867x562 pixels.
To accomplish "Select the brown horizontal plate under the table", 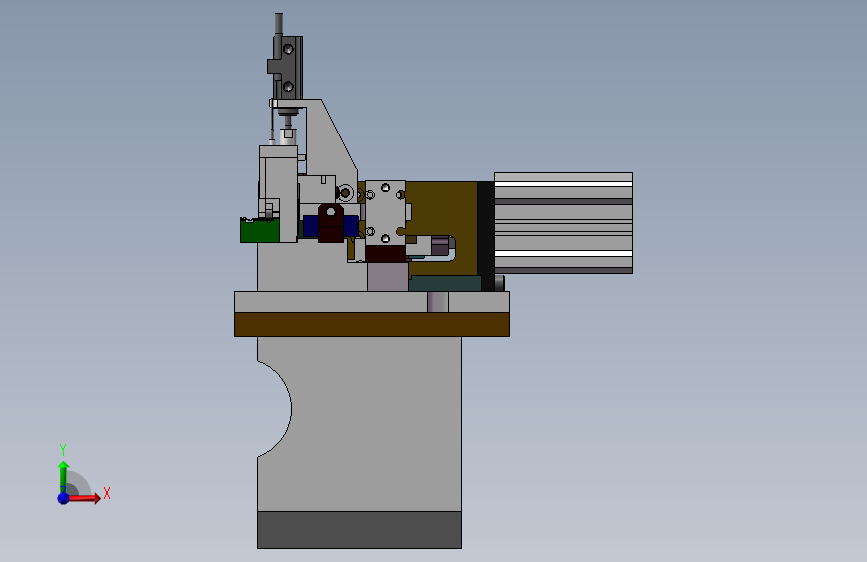I will pyautogui.click(x=372, y=325).
